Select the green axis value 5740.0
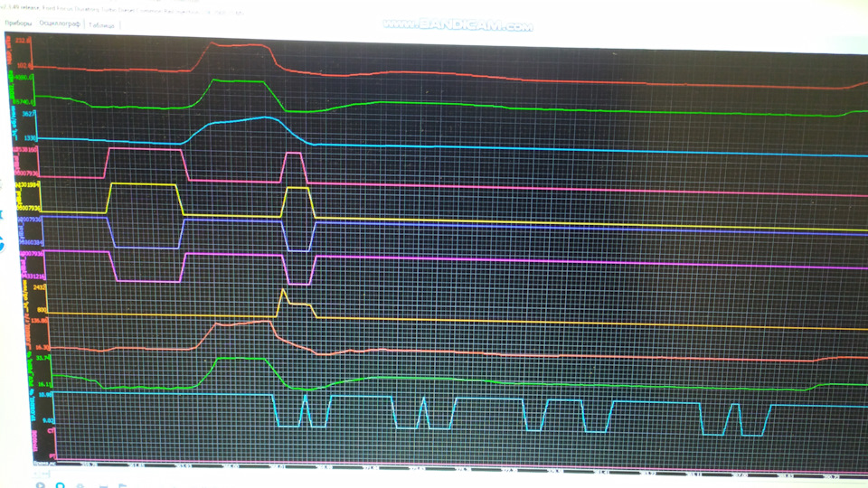Image resolution: width=868 pixels, height=488 pixels. point(25,102)
